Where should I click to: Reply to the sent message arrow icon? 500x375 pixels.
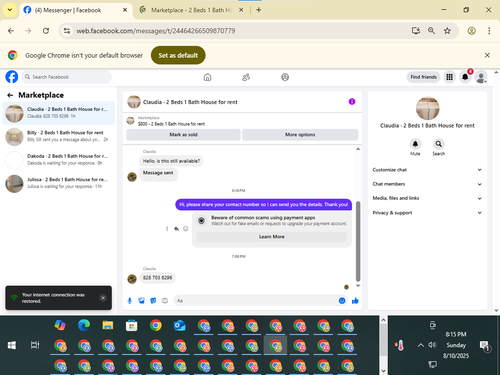(x=176, y=229)
